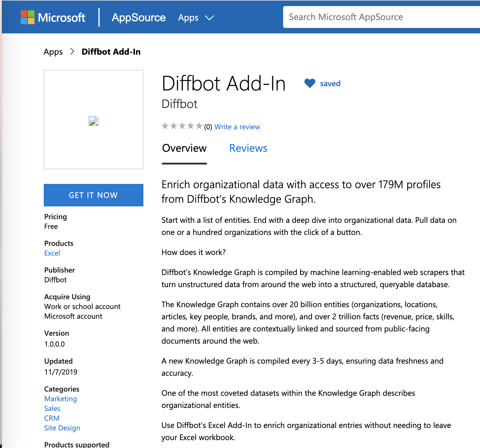Expand the Apps dropdown menu
The width and height of the screenshot is (480, 448).
[196, 18]
